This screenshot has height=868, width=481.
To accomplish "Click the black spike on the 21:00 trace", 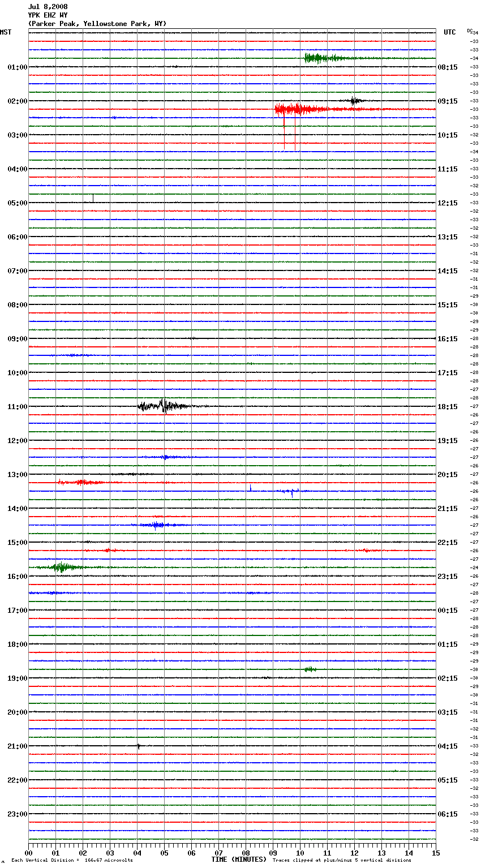I will pyautogui.click(x=138, y=746).
